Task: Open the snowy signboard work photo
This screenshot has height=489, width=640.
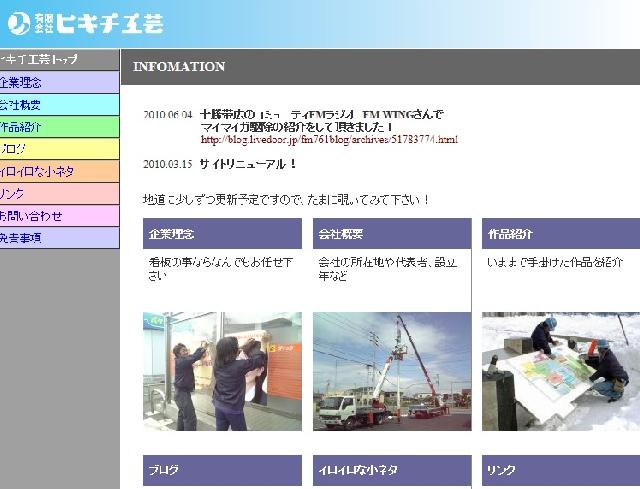Action: click(560, 371)
